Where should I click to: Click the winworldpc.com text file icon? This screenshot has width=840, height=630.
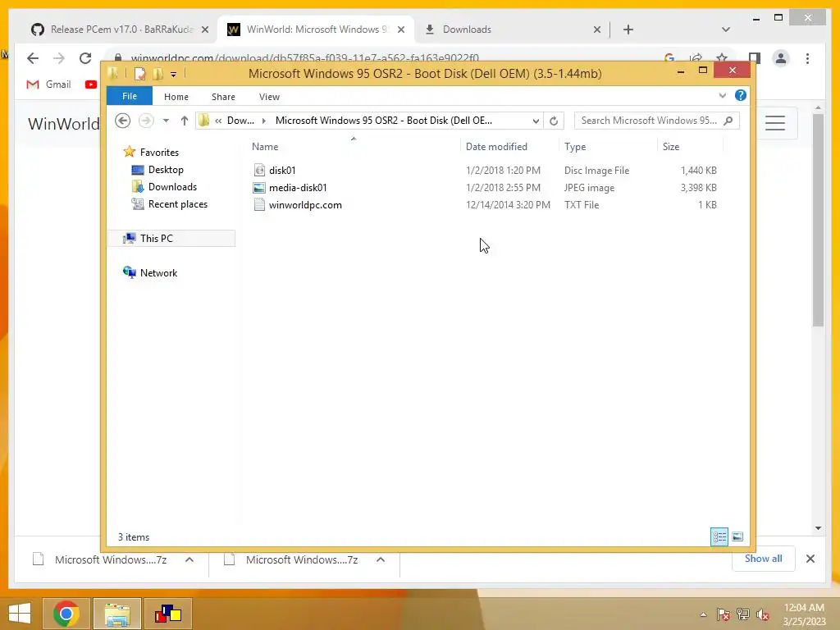[x=259, y=204]
